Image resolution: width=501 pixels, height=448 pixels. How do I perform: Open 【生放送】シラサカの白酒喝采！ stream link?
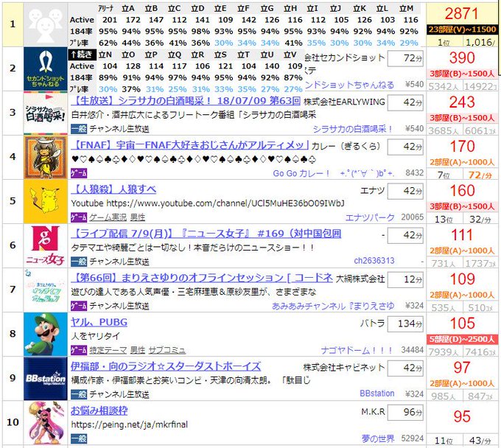pos(186,101)
